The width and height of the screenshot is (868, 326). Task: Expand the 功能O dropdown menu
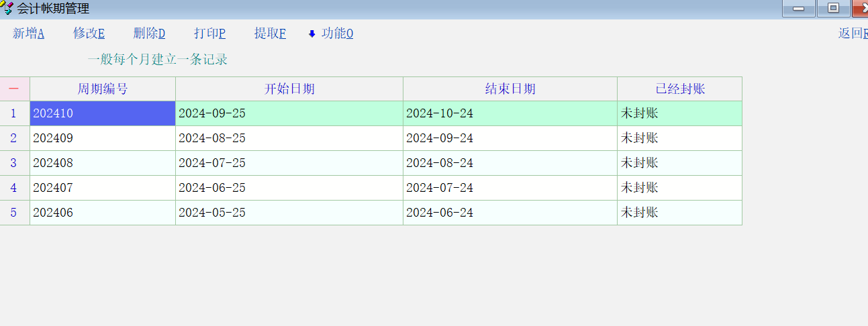coord(331,34)
